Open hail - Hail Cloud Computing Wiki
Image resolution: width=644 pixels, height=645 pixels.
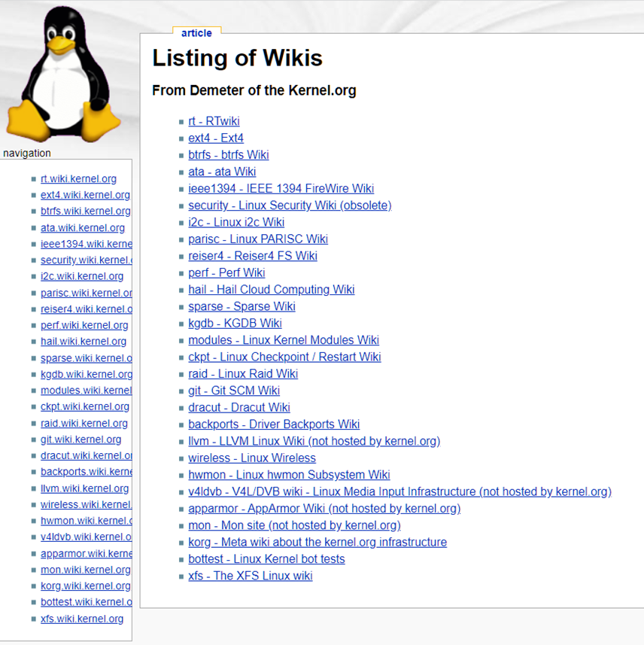click(272, 290)
